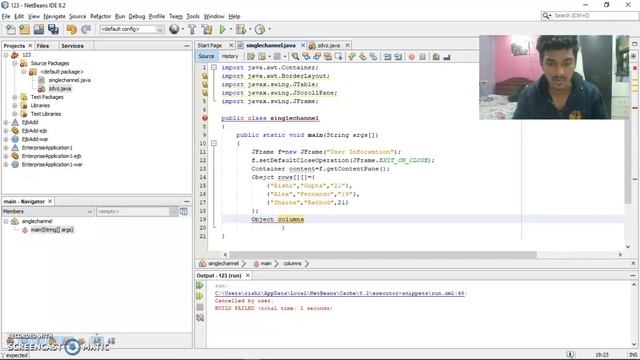
Task: Open the Members dropdown in Navigator
Action: pyautogui.click(x=47, y=211)
